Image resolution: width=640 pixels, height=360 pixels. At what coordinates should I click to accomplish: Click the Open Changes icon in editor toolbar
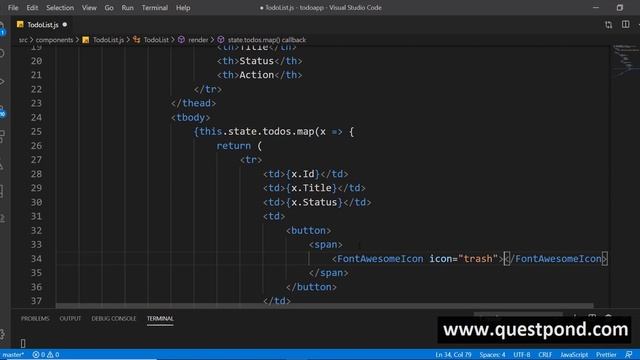point(609,25)
